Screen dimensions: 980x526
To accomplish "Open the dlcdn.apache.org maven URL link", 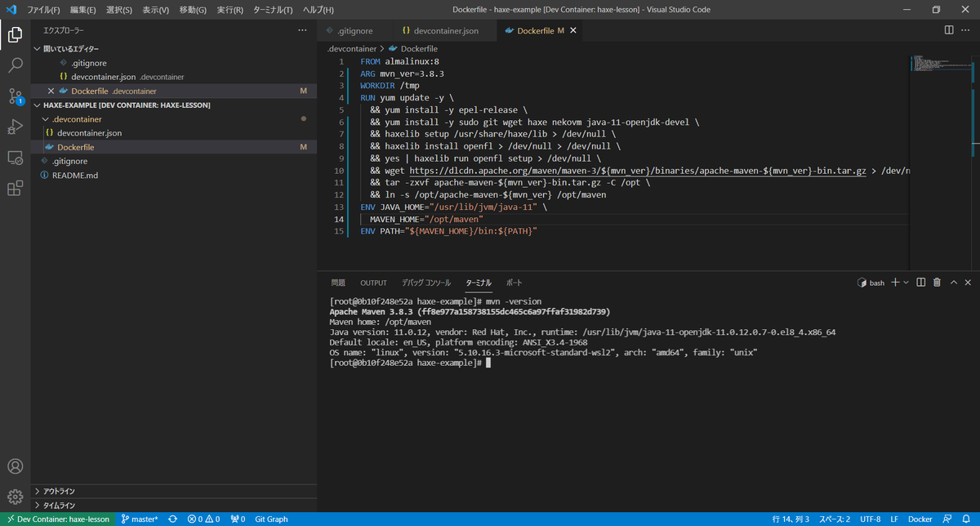I will click(637, 171).
